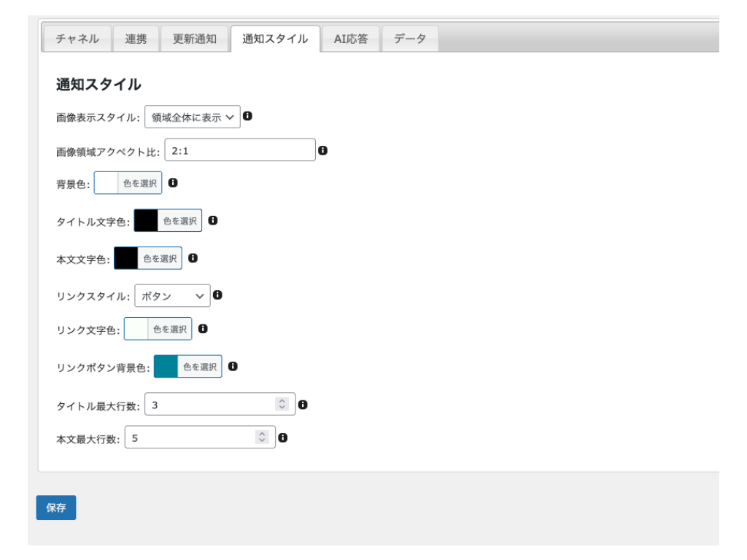The width and height of the screenshot is (747, 560).
Task: Click stepper arrows of 本文最大行数
Action: pos(262,437)
